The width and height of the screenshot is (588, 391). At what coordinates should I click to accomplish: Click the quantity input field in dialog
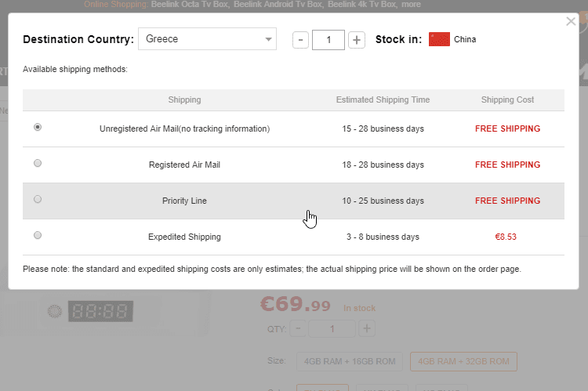coord(328,39)
